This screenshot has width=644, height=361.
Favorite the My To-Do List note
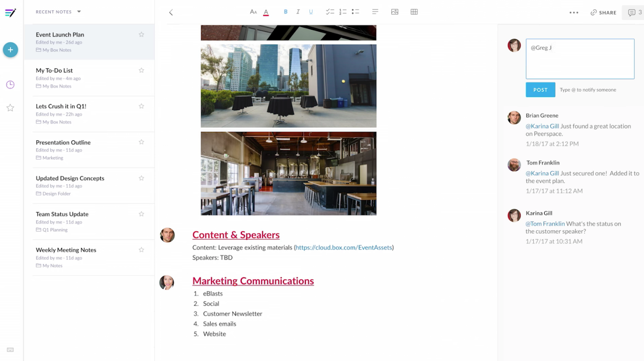tap(141, 70)
